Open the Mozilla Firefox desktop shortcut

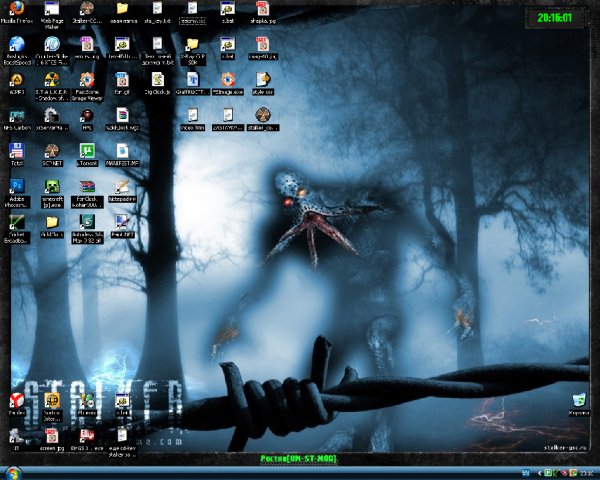(17, 11)
